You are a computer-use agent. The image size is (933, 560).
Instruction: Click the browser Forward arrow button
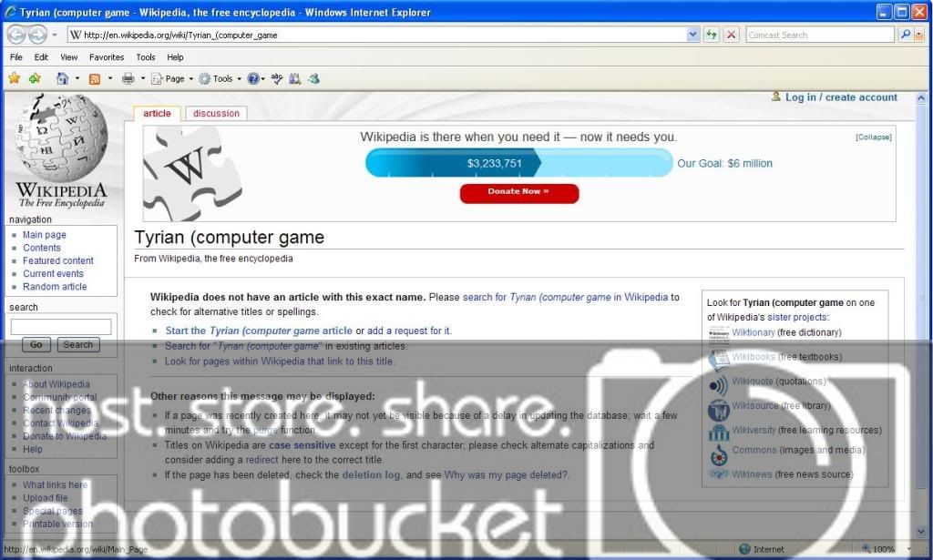[37, 35]
